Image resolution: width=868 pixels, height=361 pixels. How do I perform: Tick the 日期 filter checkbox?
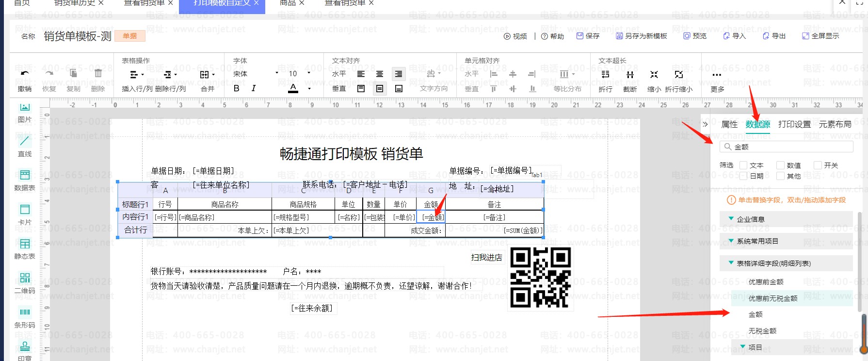pos(743,176)
